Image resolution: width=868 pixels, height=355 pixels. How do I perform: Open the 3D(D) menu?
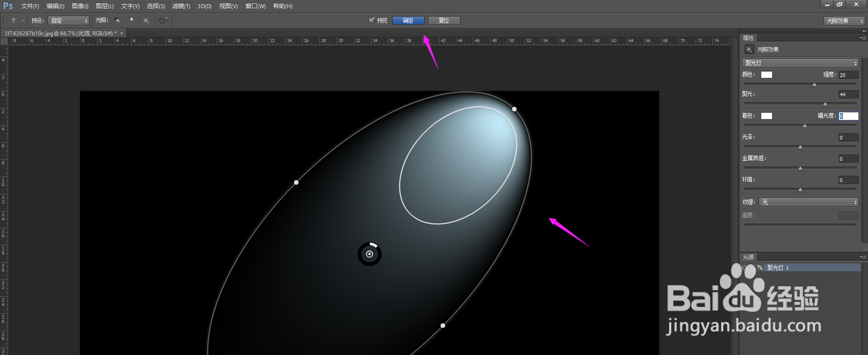(204, 6)
